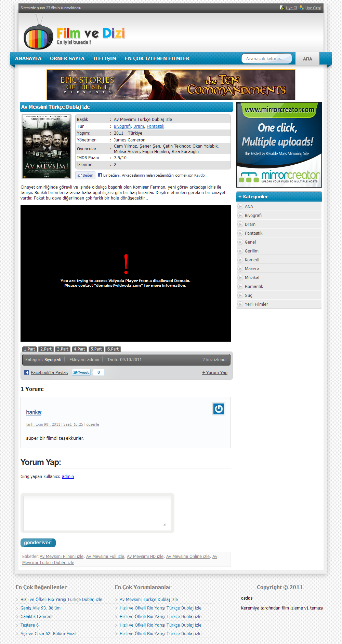
Task: Open the ÖRNEK SAYFA menu item
Action: pyautogui.click(x=67, y=58)
